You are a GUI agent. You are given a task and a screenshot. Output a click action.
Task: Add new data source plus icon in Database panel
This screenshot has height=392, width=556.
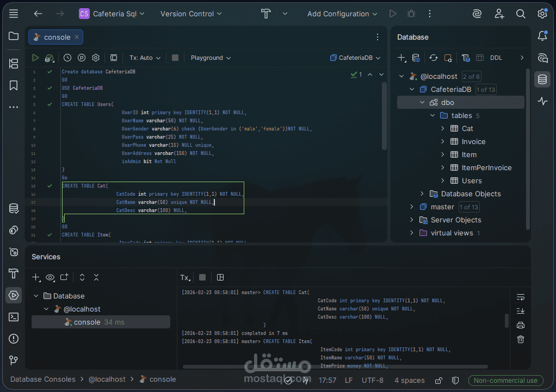[401, 58]
